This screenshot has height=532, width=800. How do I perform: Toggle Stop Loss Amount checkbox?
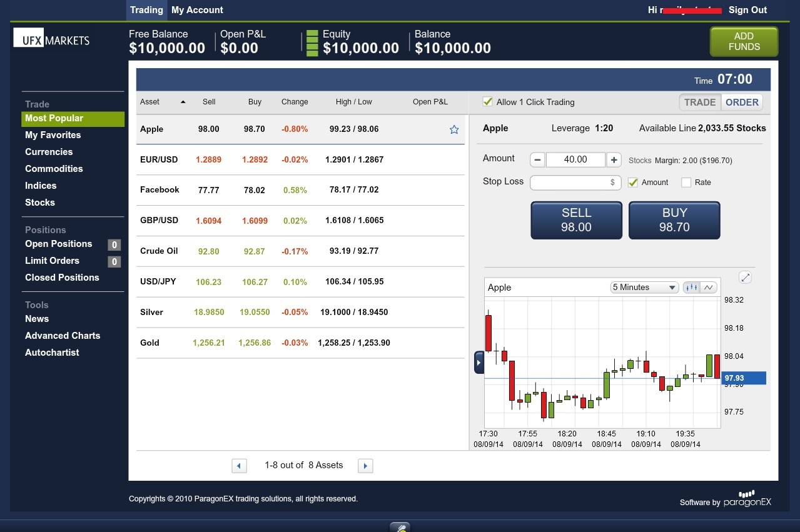pos(632,182)
